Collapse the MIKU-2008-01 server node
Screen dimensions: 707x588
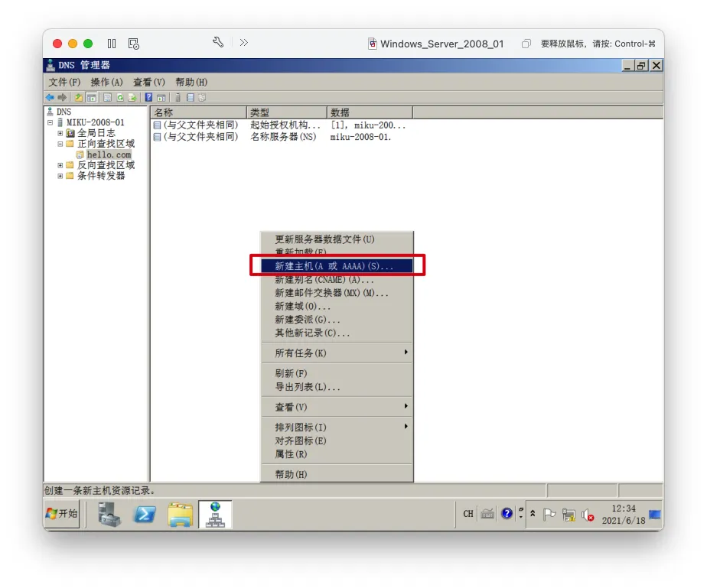point(50,122)
